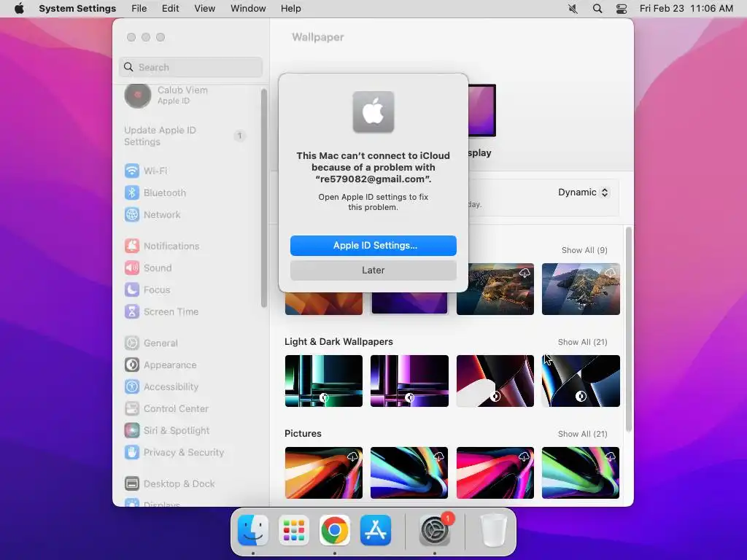Open the General gear icon
Screen dimensions: 747x560
coord(132,343)
